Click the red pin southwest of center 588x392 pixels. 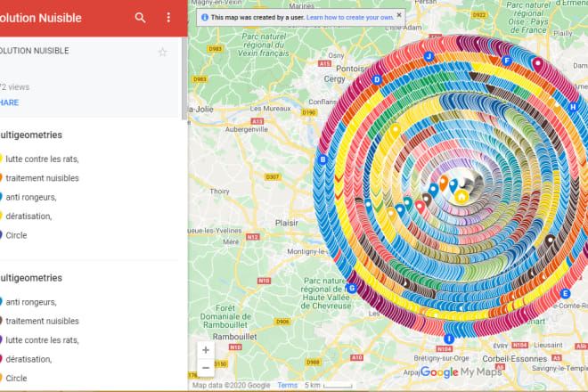[421, 207]
